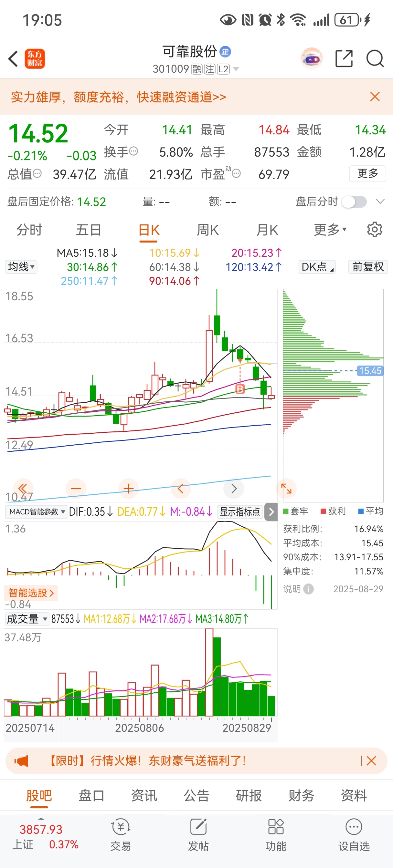The width and height of the screenshot is (393, 868).
Task: Switch to 周K tab
Action: [x=208, y=230]
